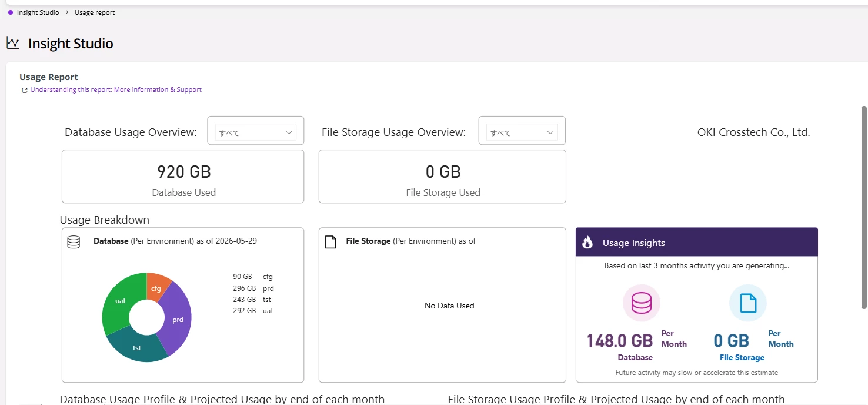This screenshot has width=868, height=405.
Task: Click the database stack icon in Usage Breakdown
Action: (x=74, y=242)
